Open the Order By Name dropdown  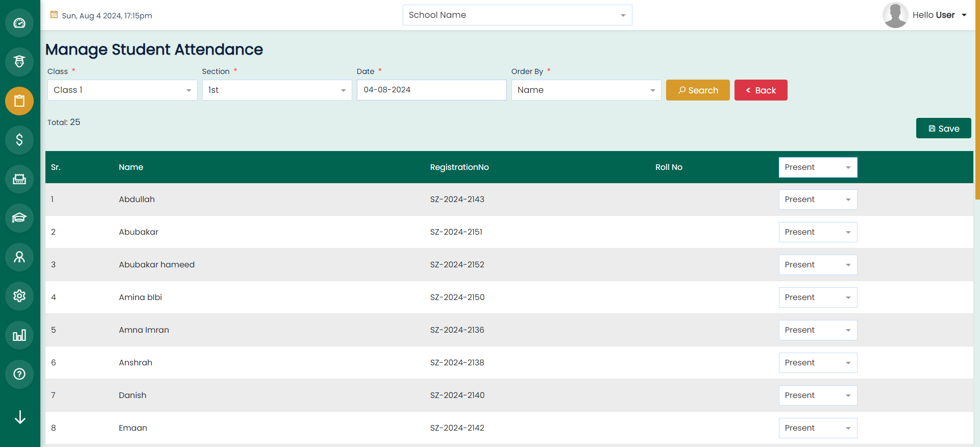point(586,90)
